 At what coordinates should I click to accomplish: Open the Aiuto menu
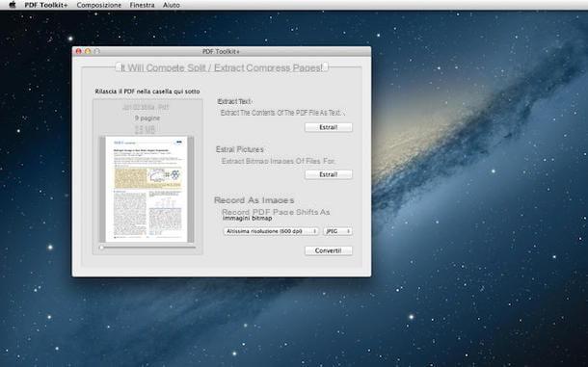[172, 5]
